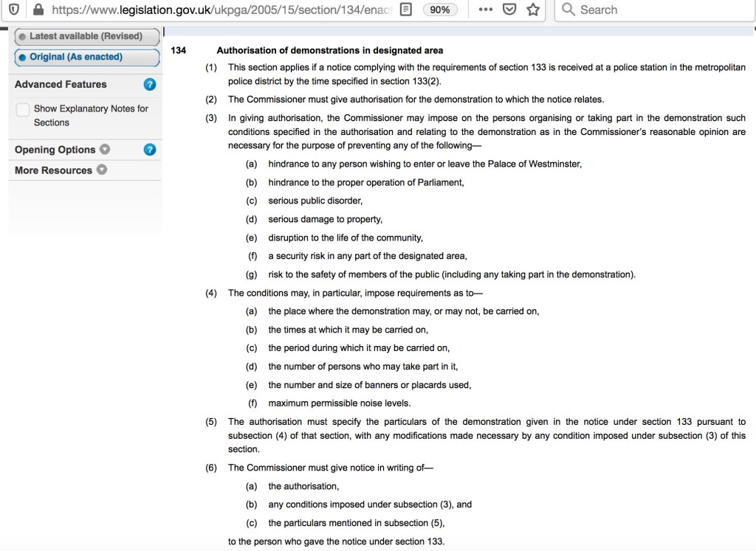This screenshot has height=551, width=756.
Task: Select Latest available (Revised) version
Action: pyautogui.click(x=86, y=36)
